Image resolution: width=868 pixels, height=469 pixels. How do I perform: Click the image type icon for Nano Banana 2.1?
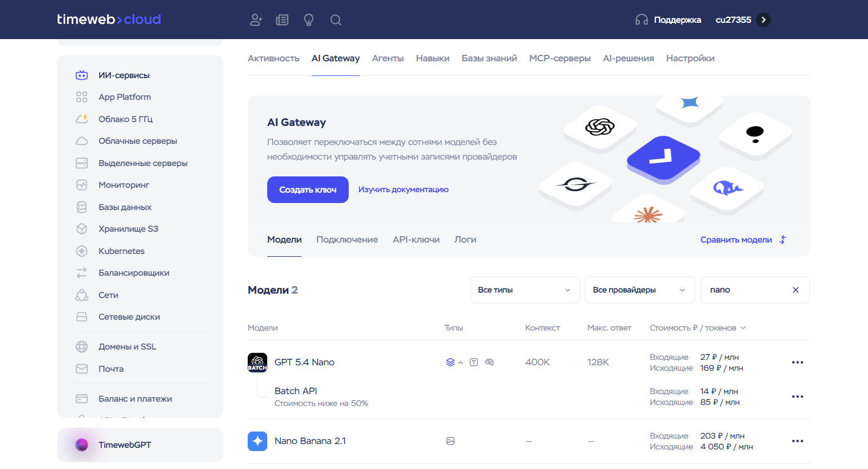coord(450,441)
